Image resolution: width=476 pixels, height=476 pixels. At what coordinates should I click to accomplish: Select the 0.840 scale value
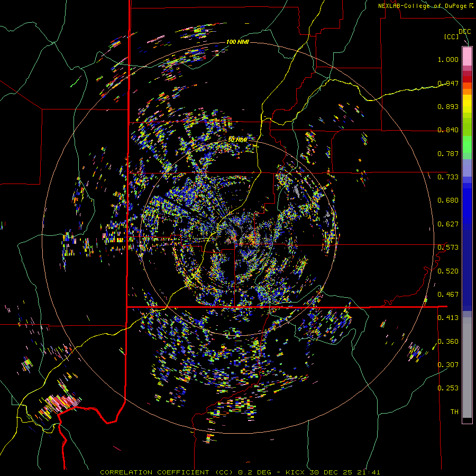point(448,130)
